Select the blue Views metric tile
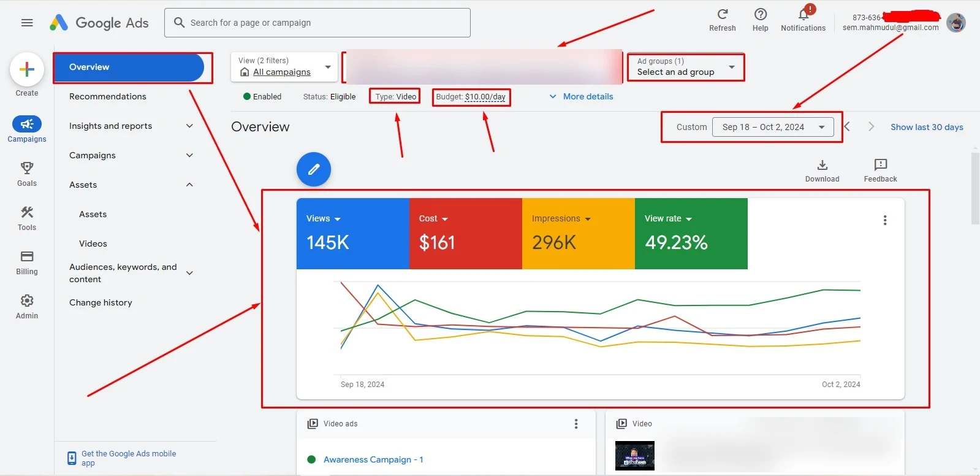 [x=353, y=234]
